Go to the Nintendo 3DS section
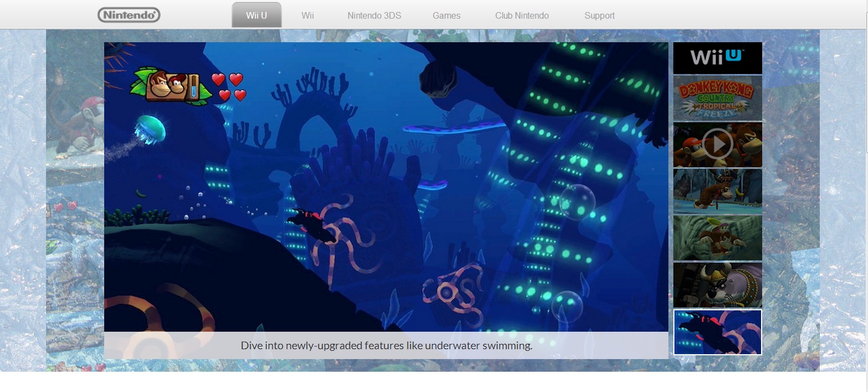Viewport: 868px width, 392px height. pyautogui.click(x=374, y=15)
